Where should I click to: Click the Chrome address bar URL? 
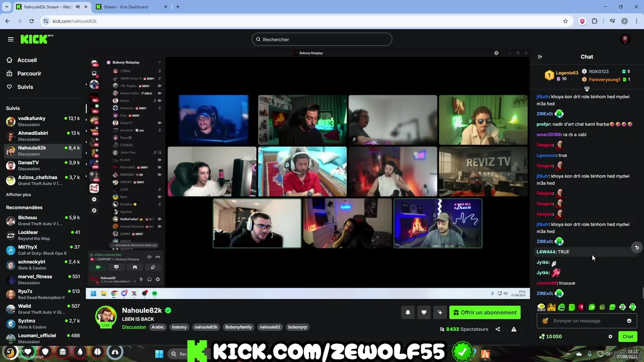click(74, 21)
